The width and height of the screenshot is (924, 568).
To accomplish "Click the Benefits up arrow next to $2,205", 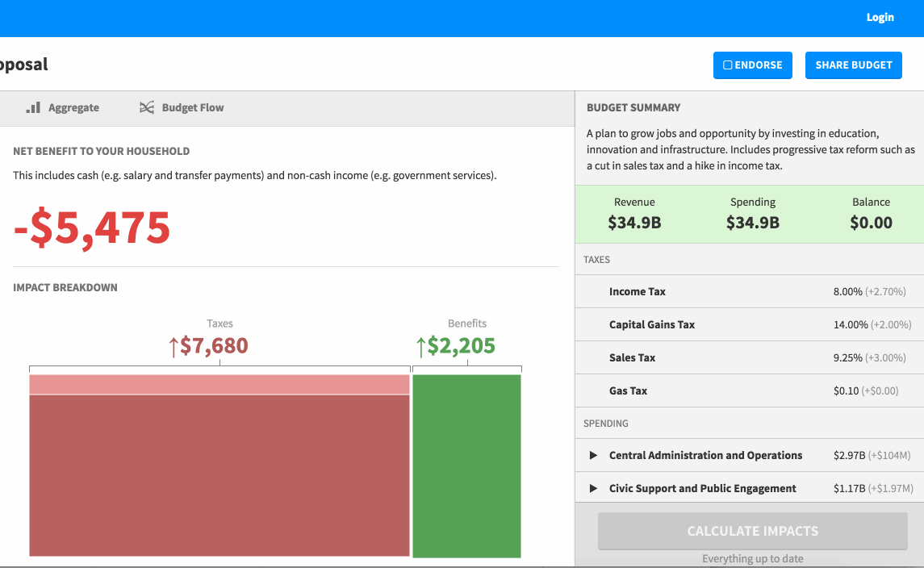I will pos(420,347).
